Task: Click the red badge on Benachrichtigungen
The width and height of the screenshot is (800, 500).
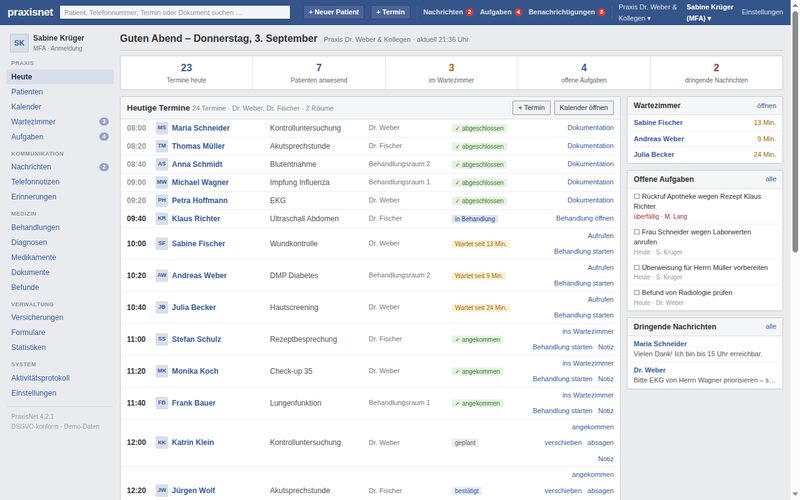Action: click(x=602, y=12)
